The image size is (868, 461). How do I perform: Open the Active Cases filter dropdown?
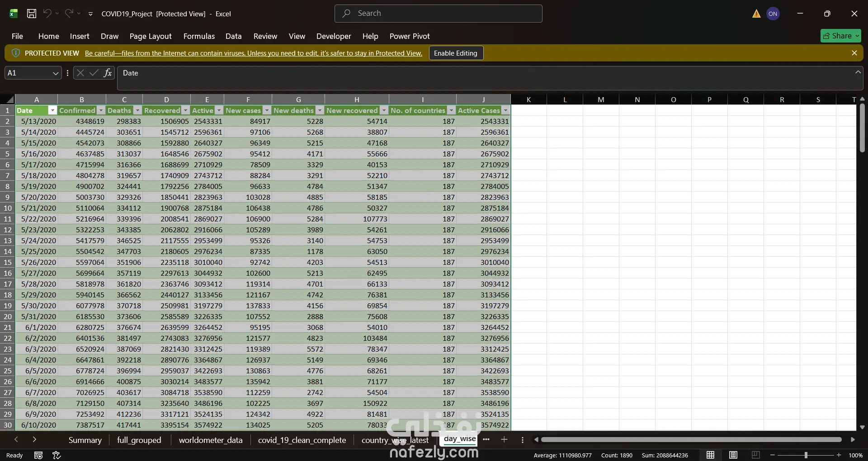(505, 110)
